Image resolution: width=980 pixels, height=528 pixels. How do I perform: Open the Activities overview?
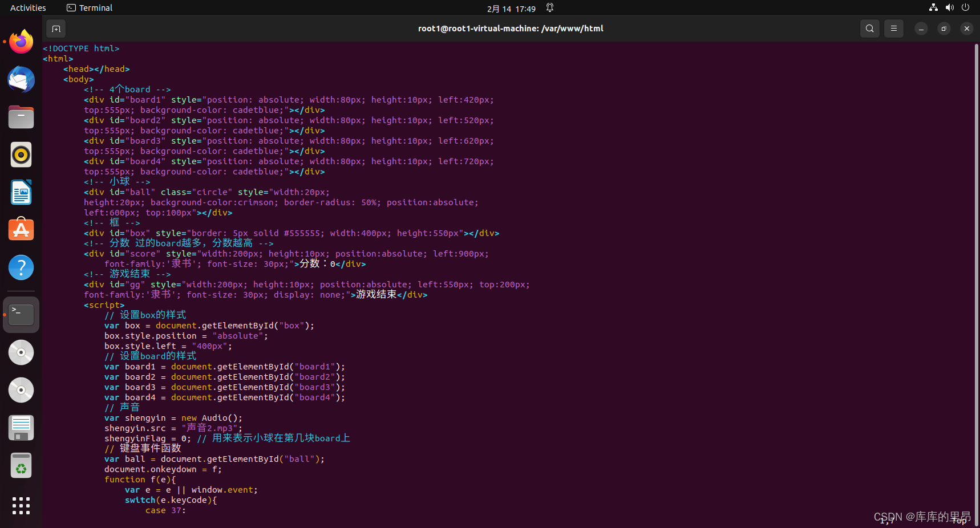pyautogui.click(x=28, y=8)
